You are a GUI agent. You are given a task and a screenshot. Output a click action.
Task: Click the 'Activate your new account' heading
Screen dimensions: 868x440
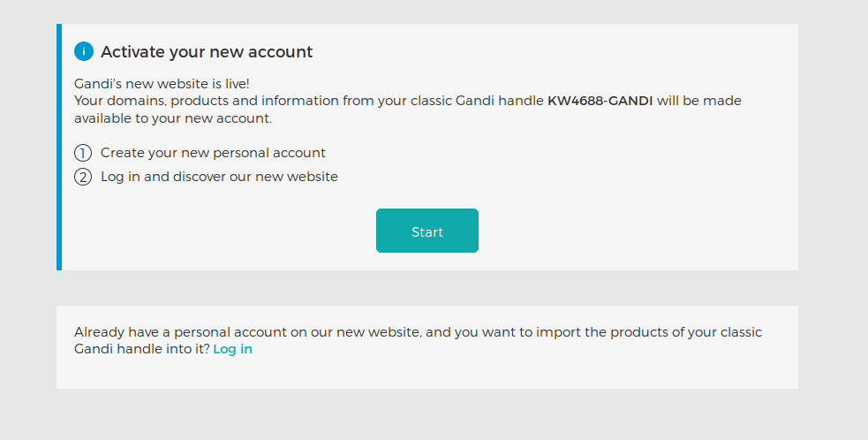tap(207, 52)
